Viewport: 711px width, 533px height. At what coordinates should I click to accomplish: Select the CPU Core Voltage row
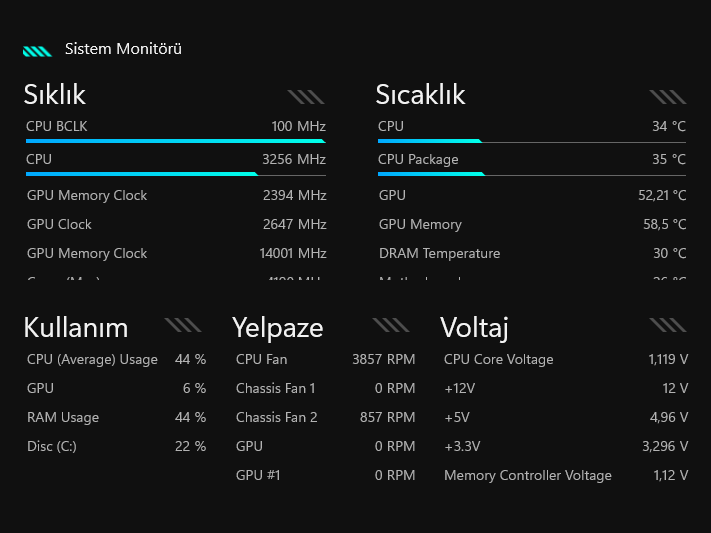click(x=565, y=359)
